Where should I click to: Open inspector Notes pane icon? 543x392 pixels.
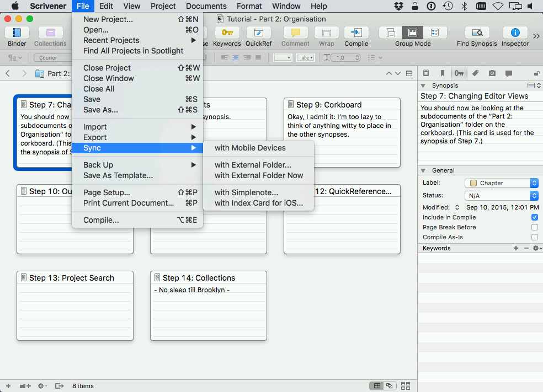point(426,73)
